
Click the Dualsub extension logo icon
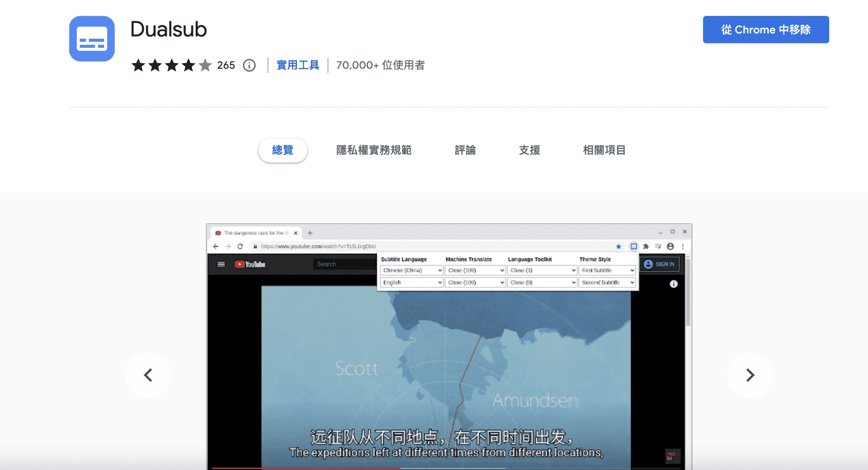click(x=92, y=39)
